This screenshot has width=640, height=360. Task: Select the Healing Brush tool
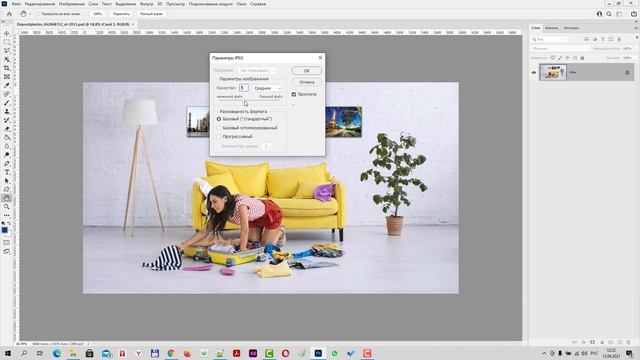pos(7,94)
